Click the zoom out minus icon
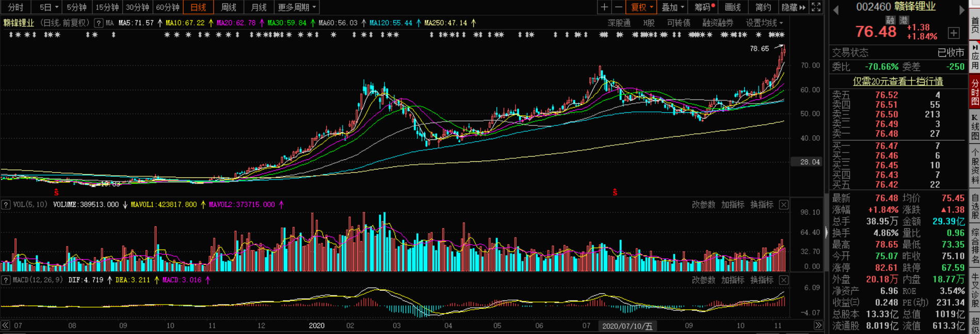Viewport: 980px width, 334px height. tap(618, 7)
